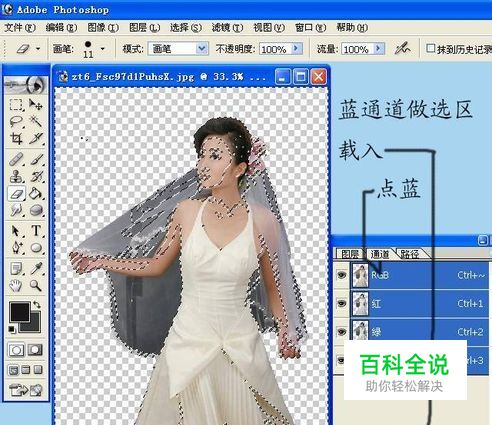Hide the 绿 channel eye icon

(x=341, y=332)
